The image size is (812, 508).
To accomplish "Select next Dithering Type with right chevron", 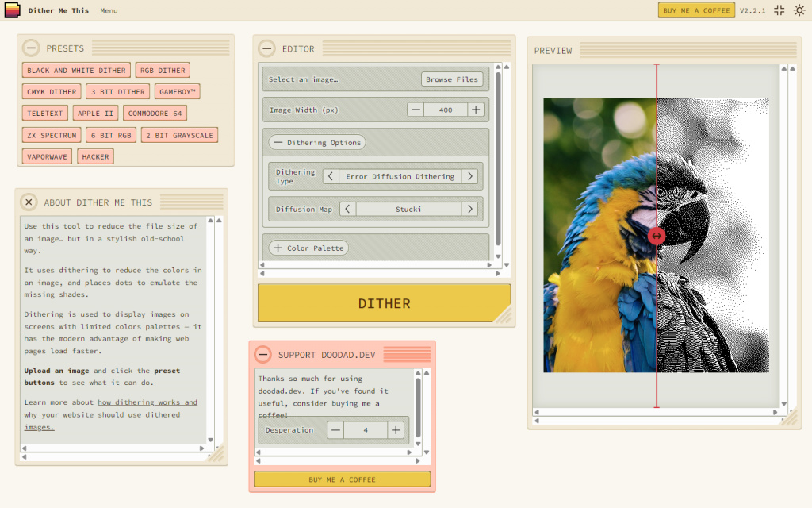I will point(470,176).
